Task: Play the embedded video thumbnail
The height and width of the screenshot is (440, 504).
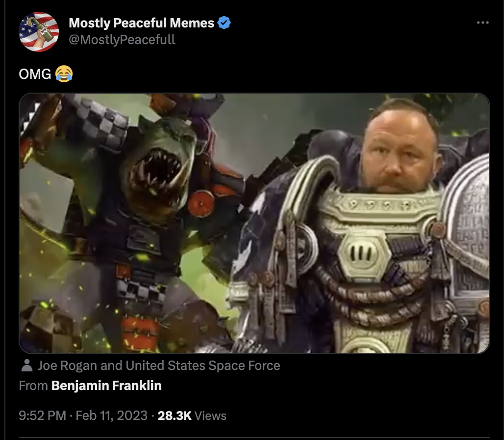Action: [254, 223]
